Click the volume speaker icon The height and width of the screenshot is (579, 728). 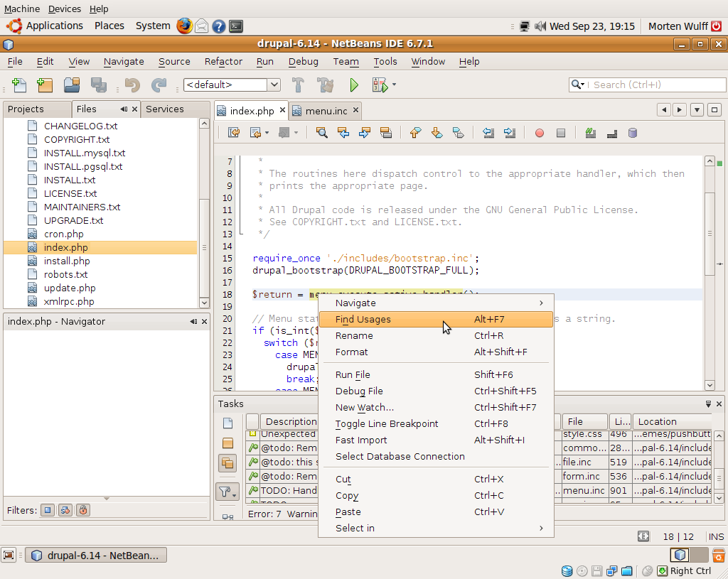[540, 26]
